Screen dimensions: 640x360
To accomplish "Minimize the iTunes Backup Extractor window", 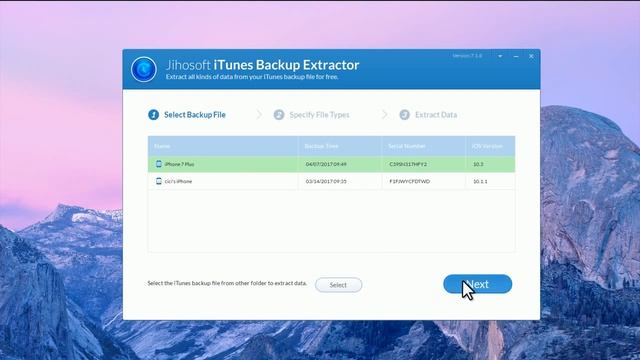I will 516,56.
